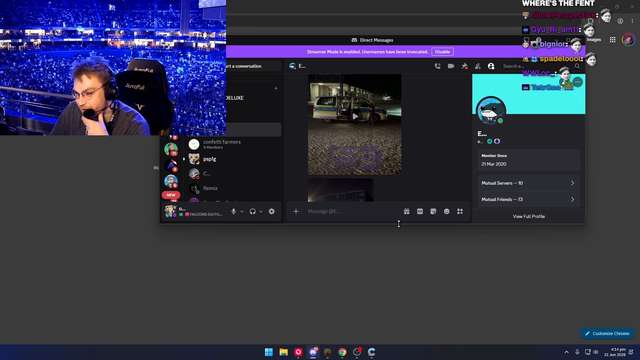Open the blue C app in the taskbar
This screenshot has width=640, height=360.
[x=371, y=352]
